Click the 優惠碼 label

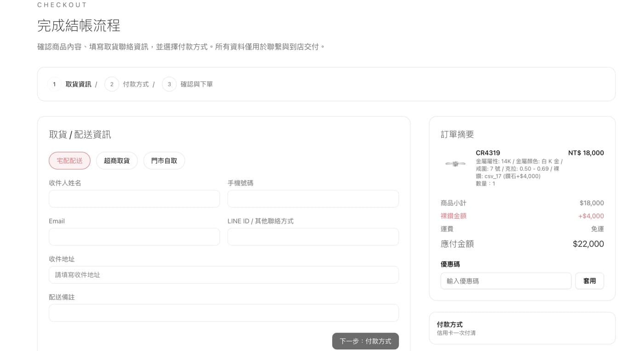coord(450,264)
